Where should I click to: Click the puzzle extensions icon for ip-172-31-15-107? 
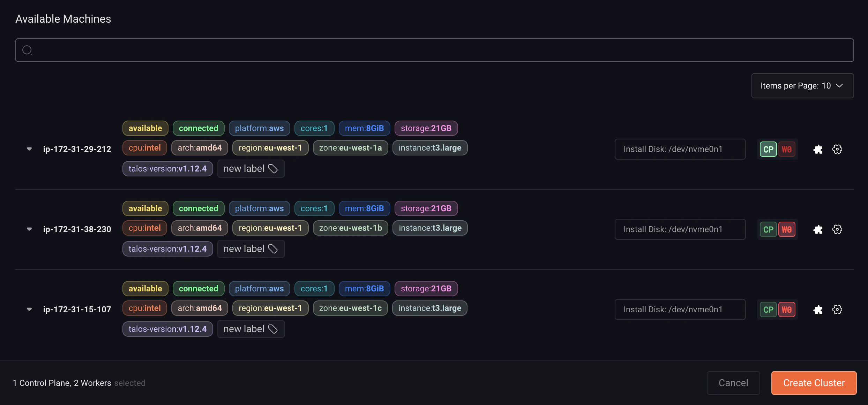point(818,309)
